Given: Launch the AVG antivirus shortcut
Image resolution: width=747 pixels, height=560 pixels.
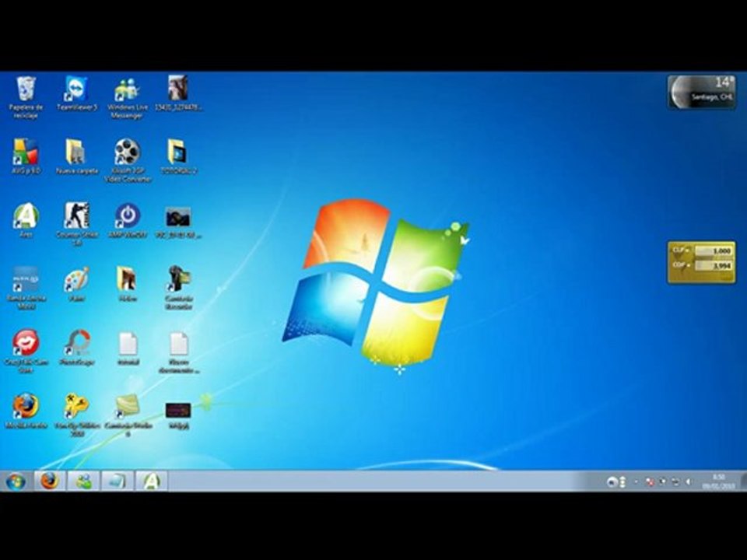Looking at the screenshot, I should pyautogui.click(x=26, y=156).
